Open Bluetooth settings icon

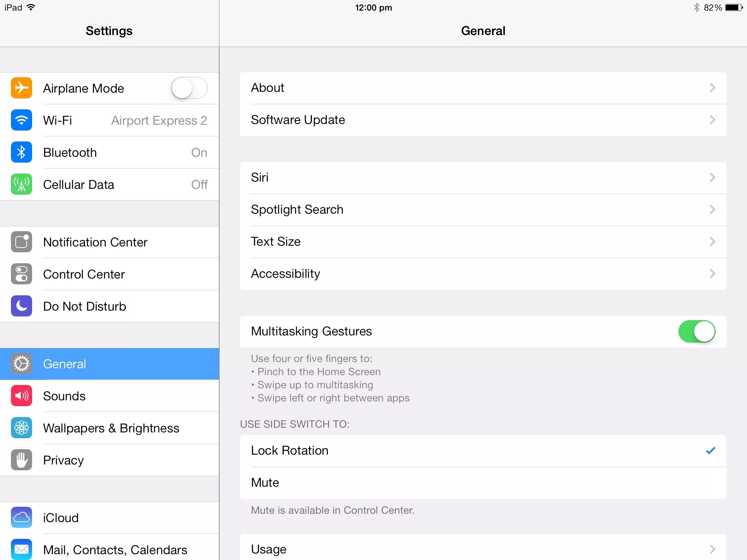click(20, 152)
